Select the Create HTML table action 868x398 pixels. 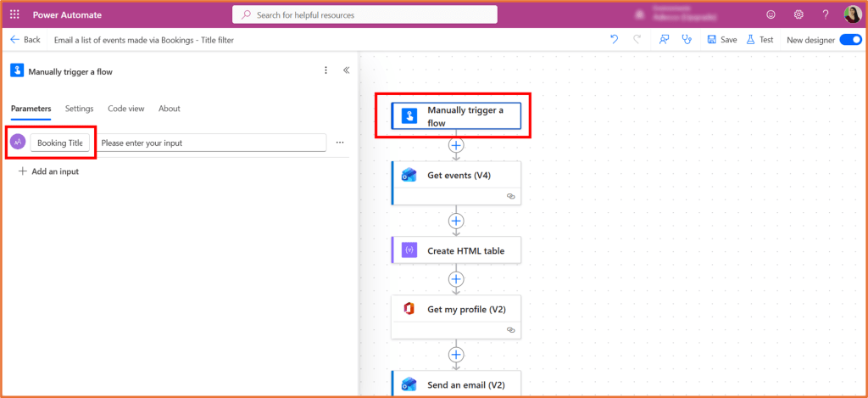pyautogui.click(x=456, y=250)
